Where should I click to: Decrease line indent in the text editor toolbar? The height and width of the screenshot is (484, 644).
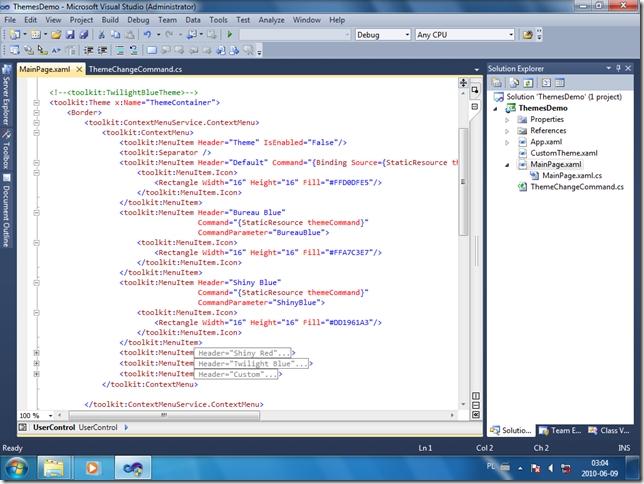tap(88, 50)
